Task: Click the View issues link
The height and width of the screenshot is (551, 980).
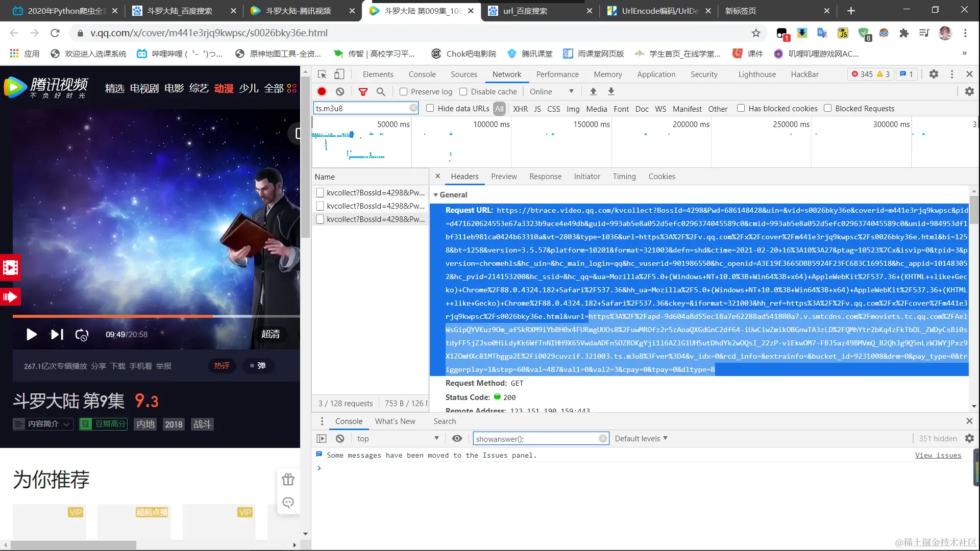Action: 938,455
